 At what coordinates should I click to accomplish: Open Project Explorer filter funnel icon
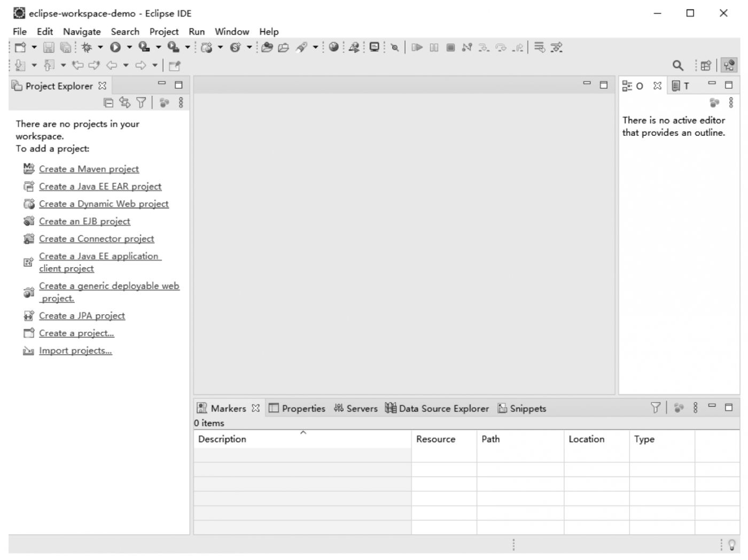[141, 102]
